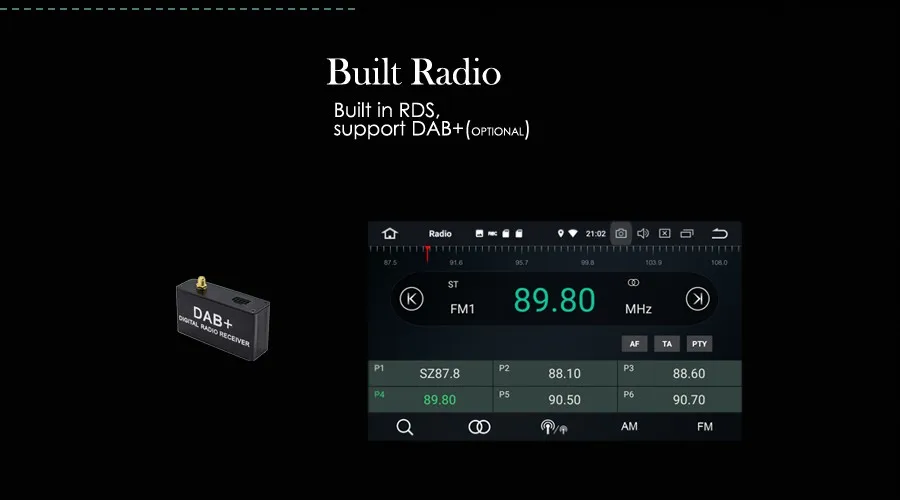Image resolution: width=900 pixels, height=500 pixels.
Task: Toggle stereo mode double-circle icon in bottom bar
Action: click(x=479, y=427)
